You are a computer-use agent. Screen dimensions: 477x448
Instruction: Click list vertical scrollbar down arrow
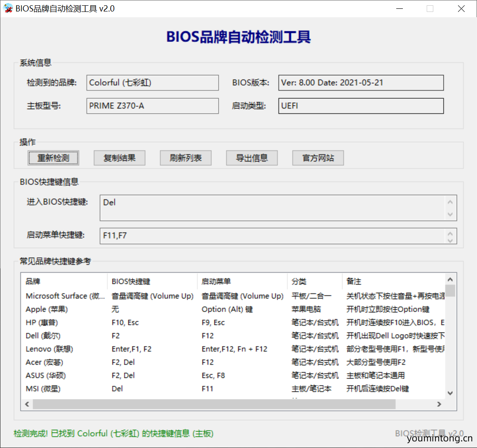pyautogui.click(x=451, y=393)
